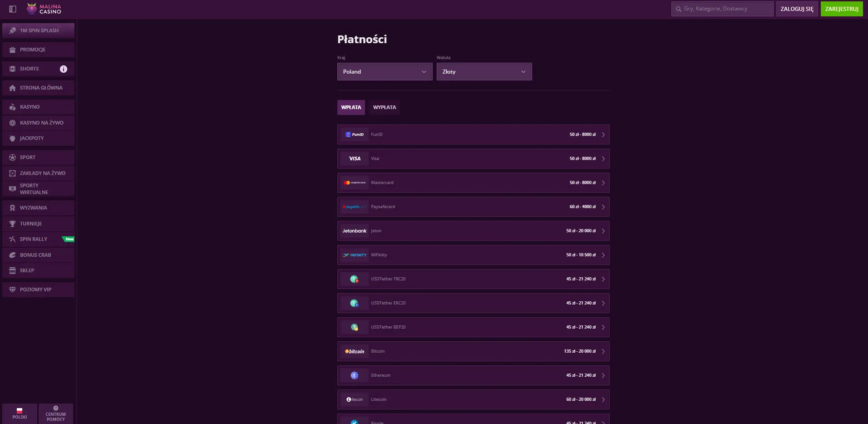Screen dimensions: 868x424
Task: Switch to the Wypłata tab
Action: point(384,107)
